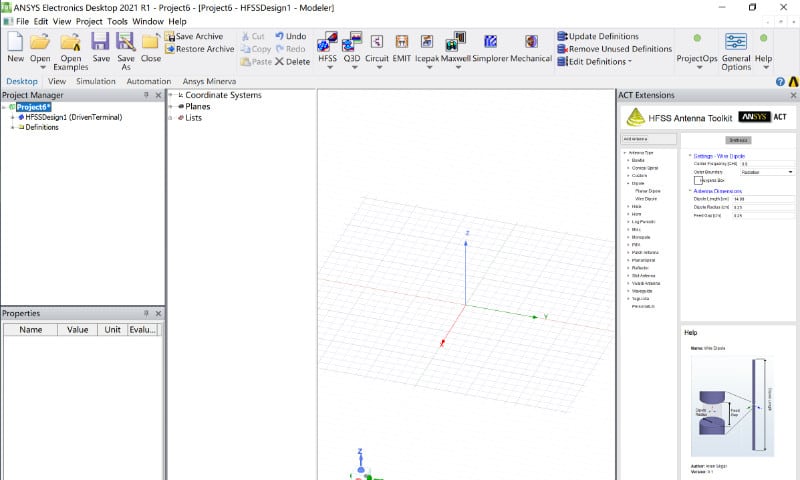Screen dimensions: 800x480
Task: Click the Dipole Radius input field
Action: click(763, 207)
